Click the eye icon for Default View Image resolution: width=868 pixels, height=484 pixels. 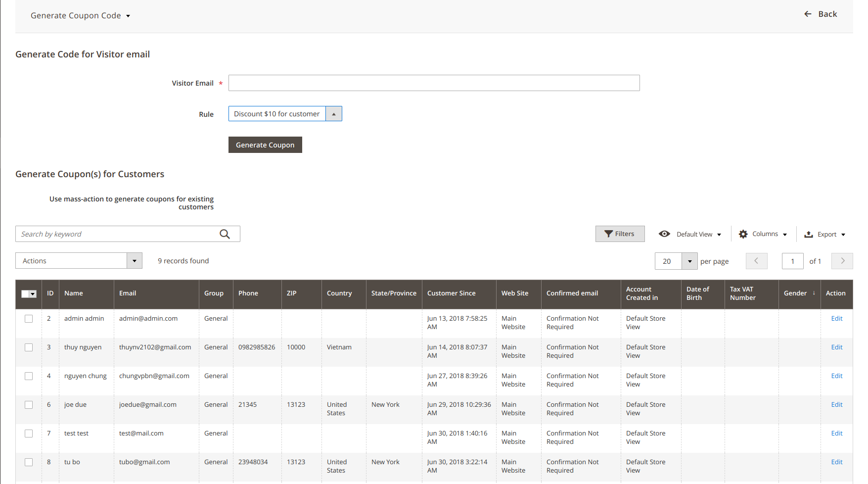(664, 234)
